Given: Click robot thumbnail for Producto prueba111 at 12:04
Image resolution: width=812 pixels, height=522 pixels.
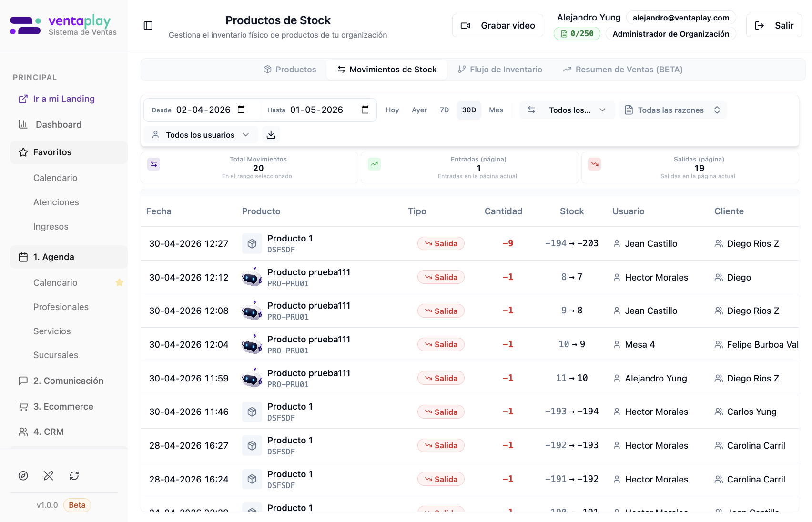Looking at the screenshot, I should pyautogui.click(x=252, y=344).
